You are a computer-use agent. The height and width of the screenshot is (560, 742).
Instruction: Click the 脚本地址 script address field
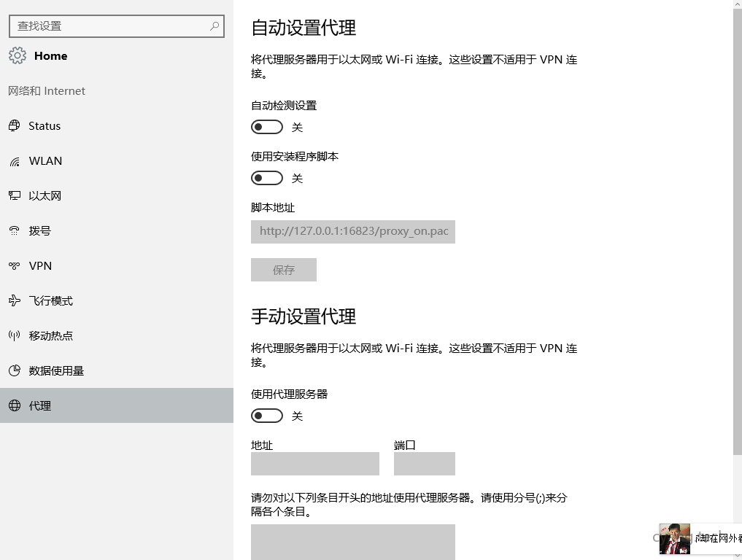coord(353,231)
